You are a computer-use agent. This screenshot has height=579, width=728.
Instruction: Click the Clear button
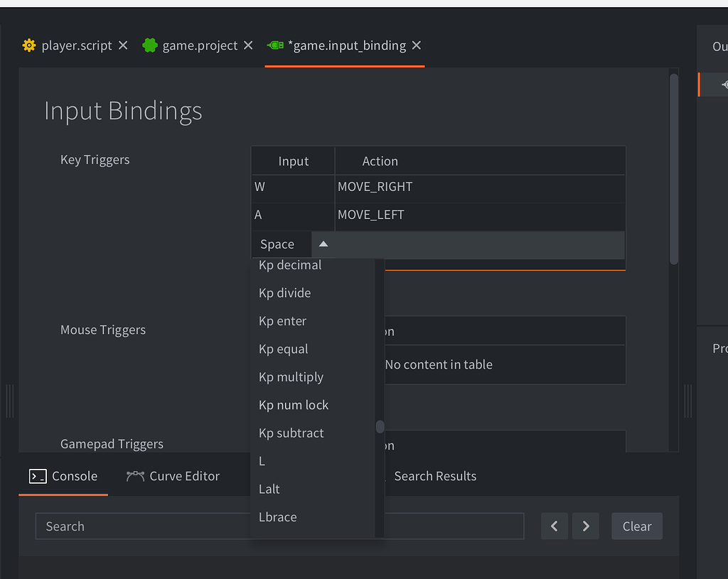point(636,526)
